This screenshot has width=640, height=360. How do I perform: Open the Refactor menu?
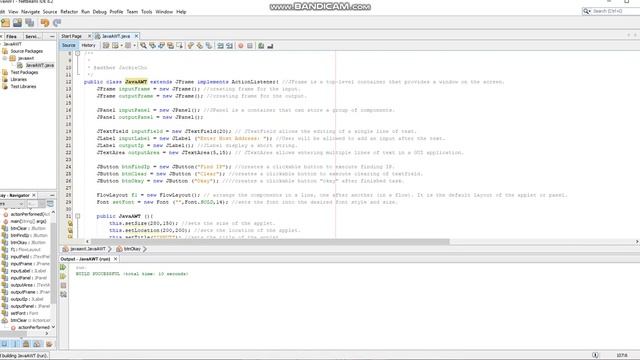coord(69,12)
